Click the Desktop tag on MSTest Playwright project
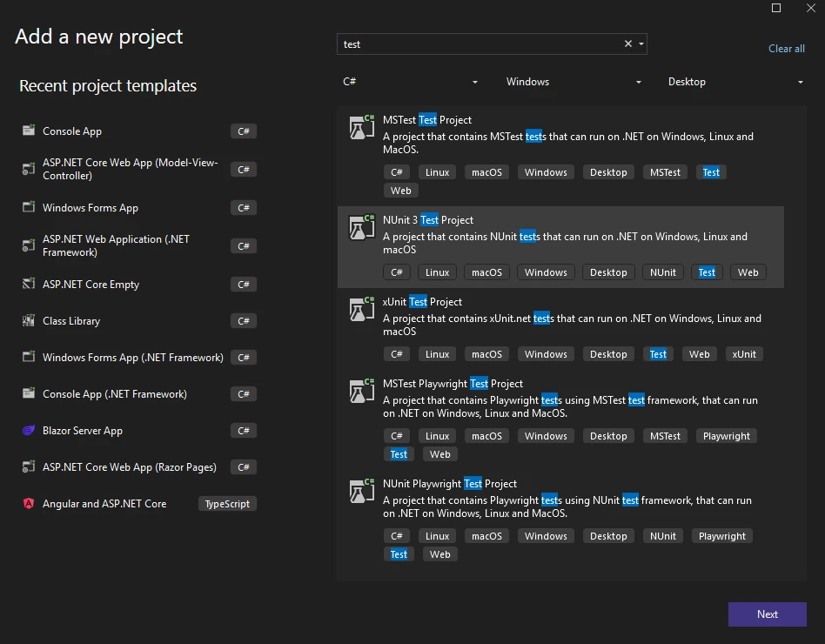The width and height of the screenshot is (825, 644). coord(608,436)
